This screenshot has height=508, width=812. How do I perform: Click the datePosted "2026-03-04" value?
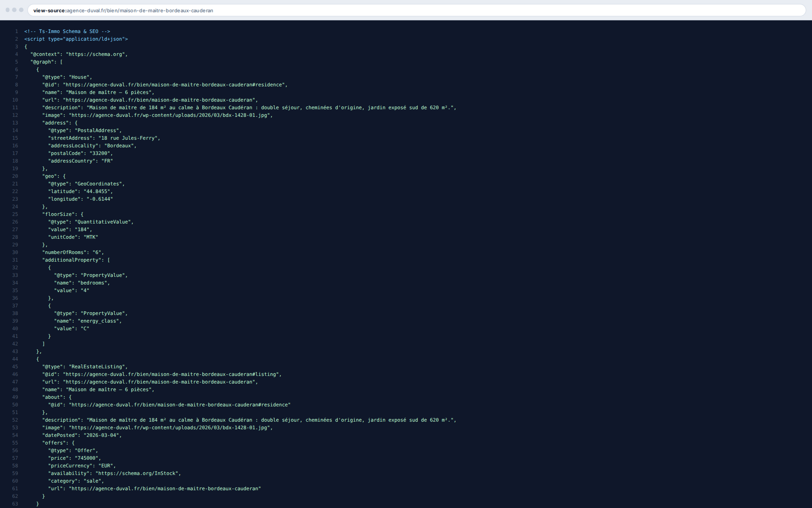click(x=101, y=435)
